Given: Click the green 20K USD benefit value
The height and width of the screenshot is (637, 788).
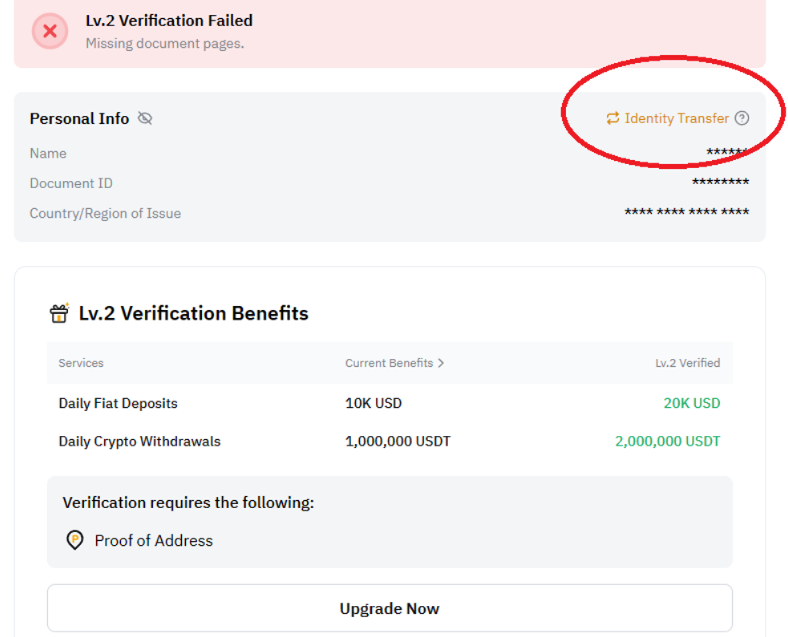Looking at the screenshot, I should 692,403.
